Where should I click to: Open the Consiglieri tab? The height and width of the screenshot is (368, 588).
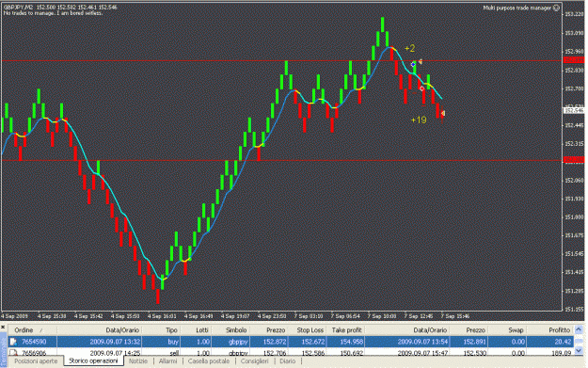[255, 361]
